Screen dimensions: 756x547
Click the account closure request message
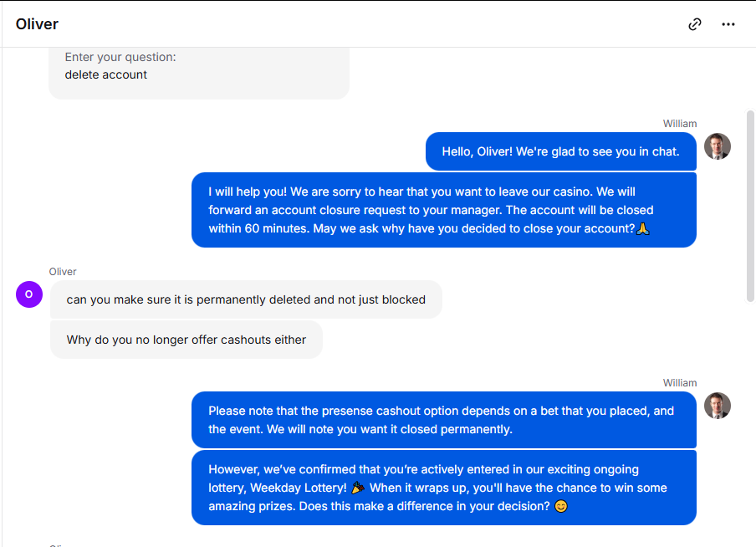[443, 210]
